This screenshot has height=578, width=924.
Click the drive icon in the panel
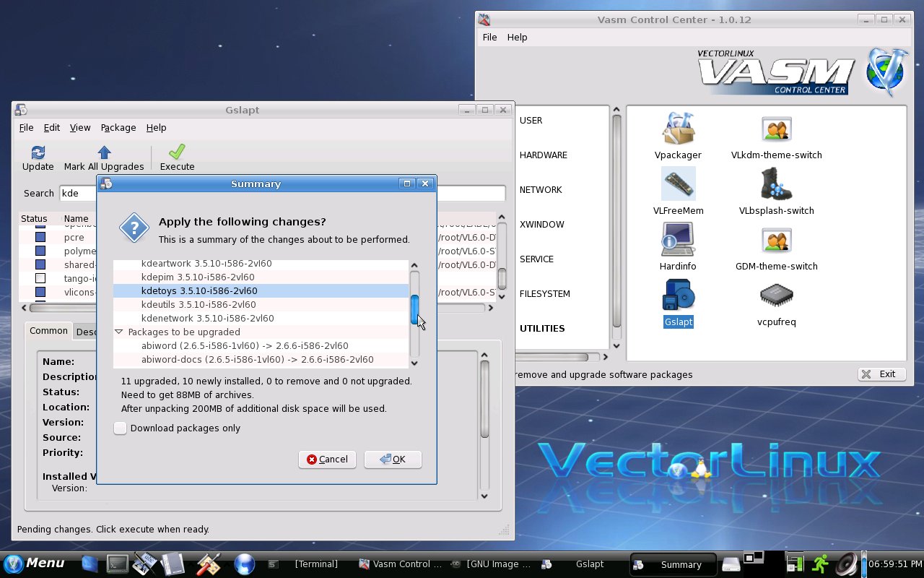click(731, 564)
